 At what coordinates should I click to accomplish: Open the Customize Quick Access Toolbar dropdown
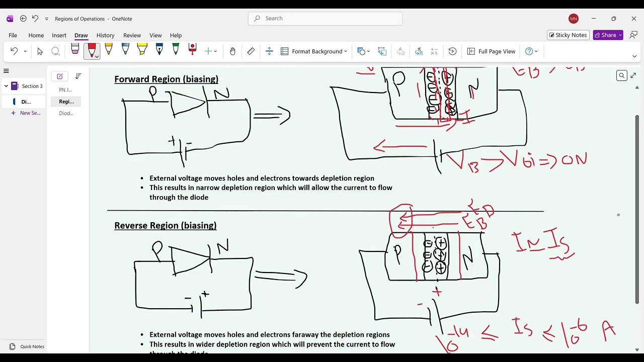click(x=47, y=19)
